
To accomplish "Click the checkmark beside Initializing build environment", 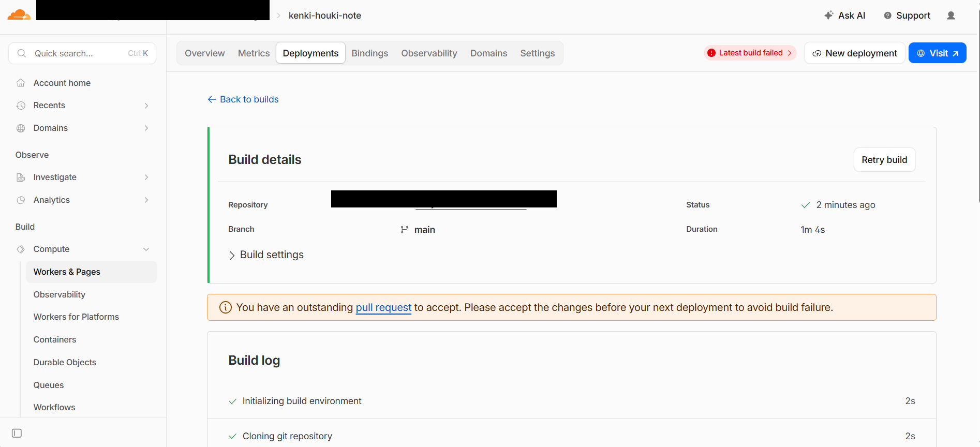I will tap(233, 401).
